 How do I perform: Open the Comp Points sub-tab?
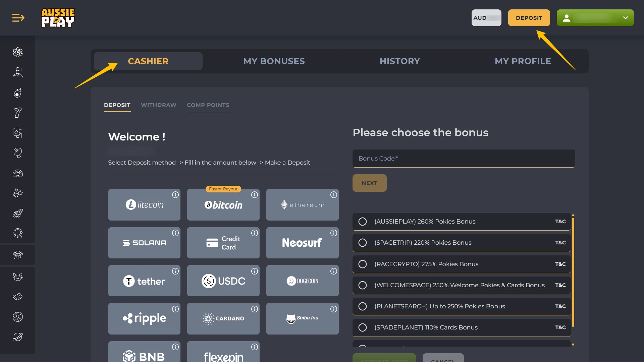208,105
